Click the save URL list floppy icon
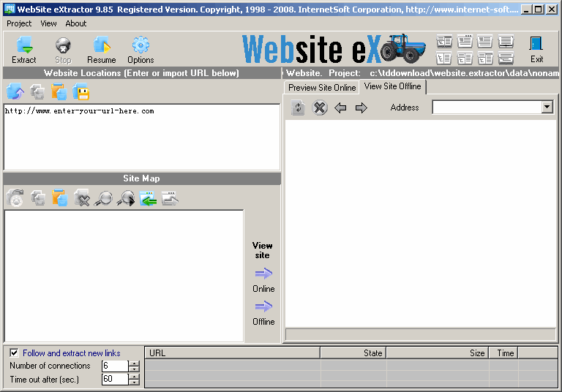Image resolution: width=562 pixels, height=392 pixels. coord(81,92)
